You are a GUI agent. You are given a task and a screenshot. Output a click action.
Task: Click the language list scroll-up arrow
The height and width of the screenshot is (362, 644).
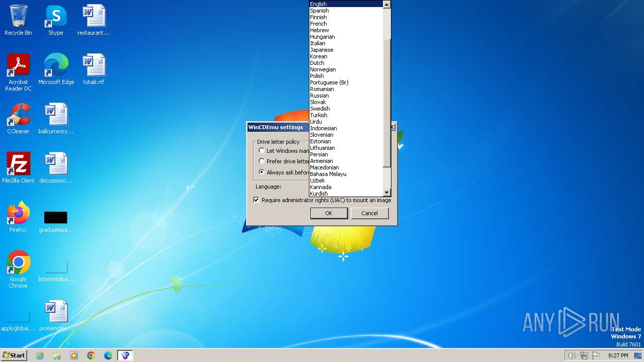(x=386, y=4)
